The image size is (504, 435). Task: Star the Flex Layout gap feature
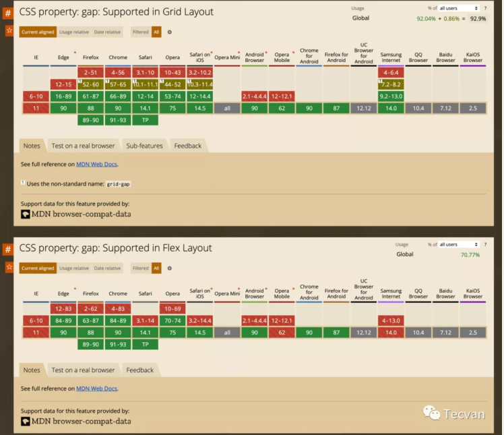9,268
